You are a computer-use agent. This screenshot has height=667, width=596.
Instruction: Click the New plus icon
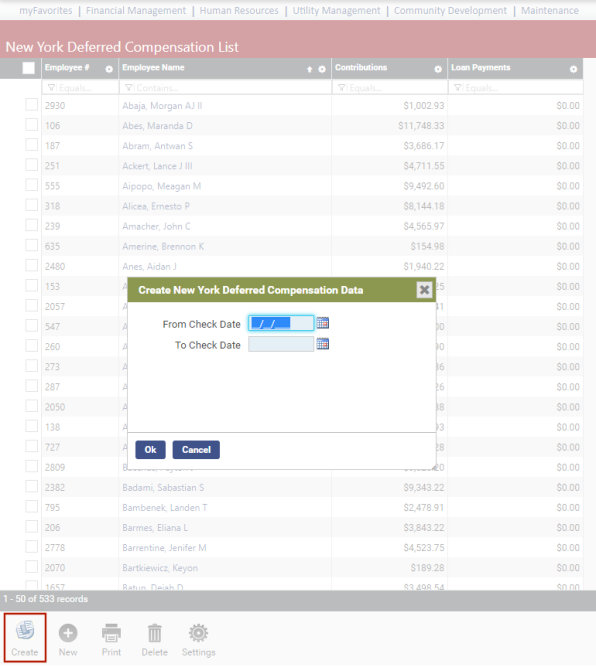coord(68,633)
